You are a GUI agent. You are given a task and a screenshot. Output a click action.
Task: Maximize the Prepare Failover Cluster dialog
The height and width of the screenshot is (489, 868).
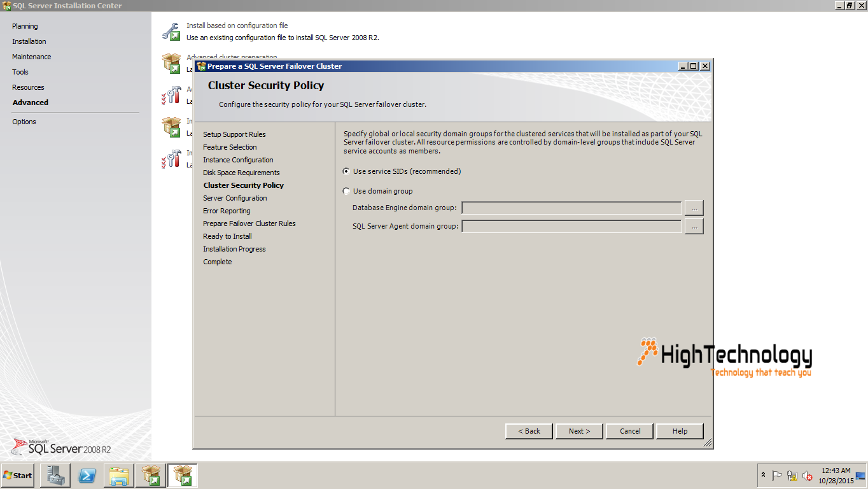(x=694, y=66)
